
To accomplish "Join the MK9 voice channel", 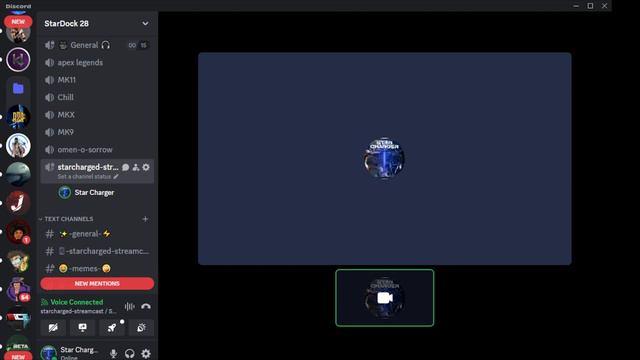I will 65,132.
